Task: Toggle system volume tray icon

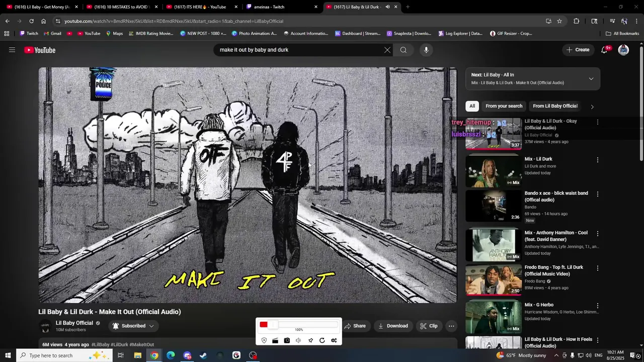Action: click(x=588, y=355)
